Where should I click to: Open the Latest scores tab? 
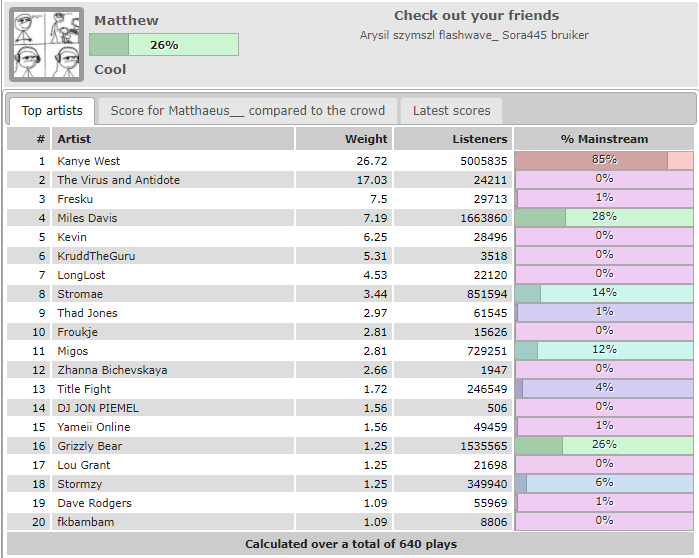pyautogui.click(x=451, y=111)
